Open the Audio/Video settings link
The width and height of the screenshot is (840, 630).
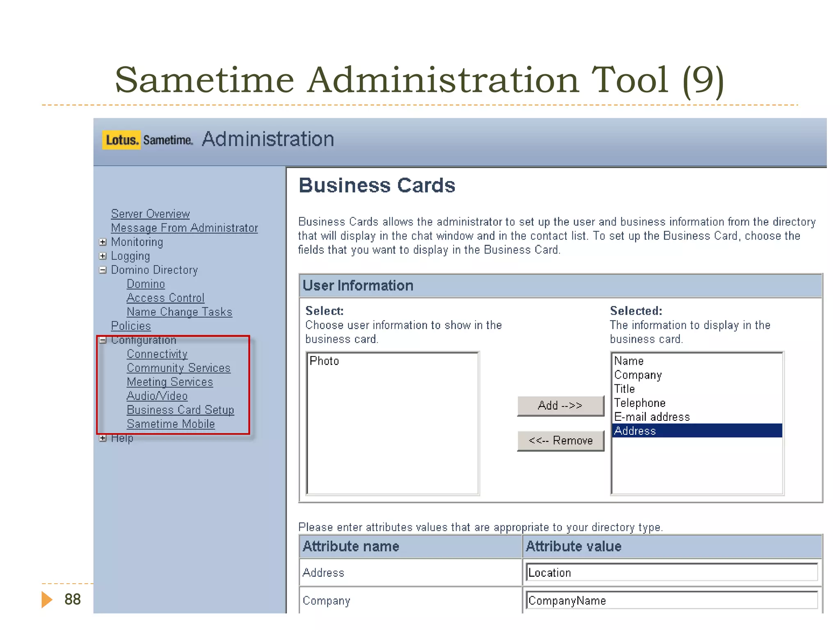[157, 396]
